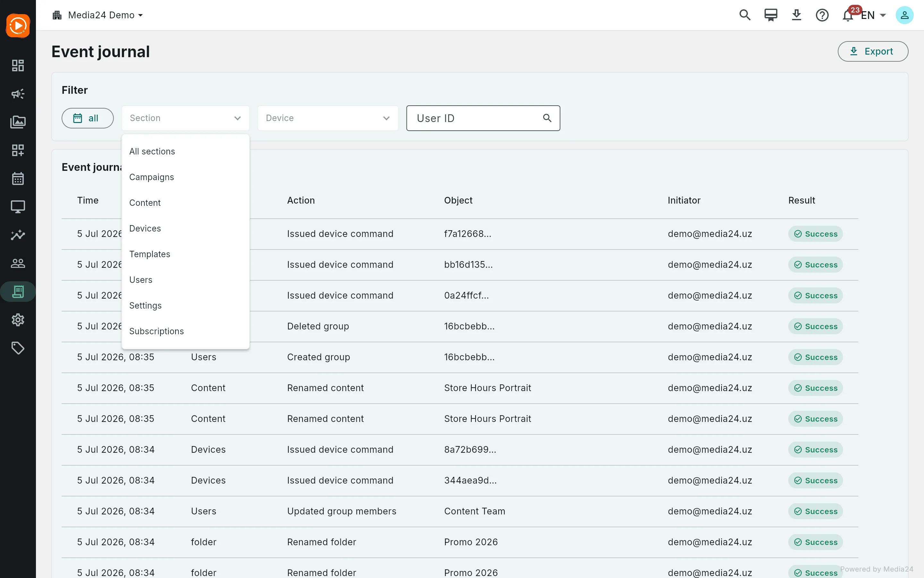This screenshot has width=924, height=578.
Task: Open the Dashboard sidebar icon
Action: (18, 66)
